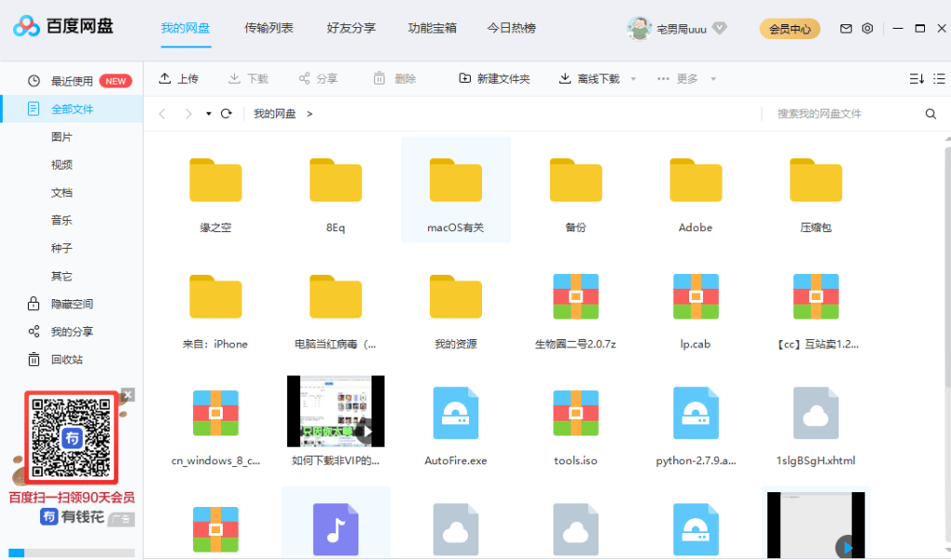Switch to list view mode

(x=939, y=79)
